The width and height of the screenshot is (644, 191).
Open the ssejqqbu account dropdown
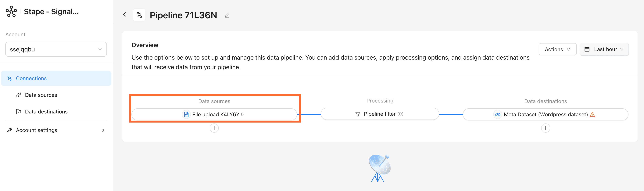(x=56, y=49)
